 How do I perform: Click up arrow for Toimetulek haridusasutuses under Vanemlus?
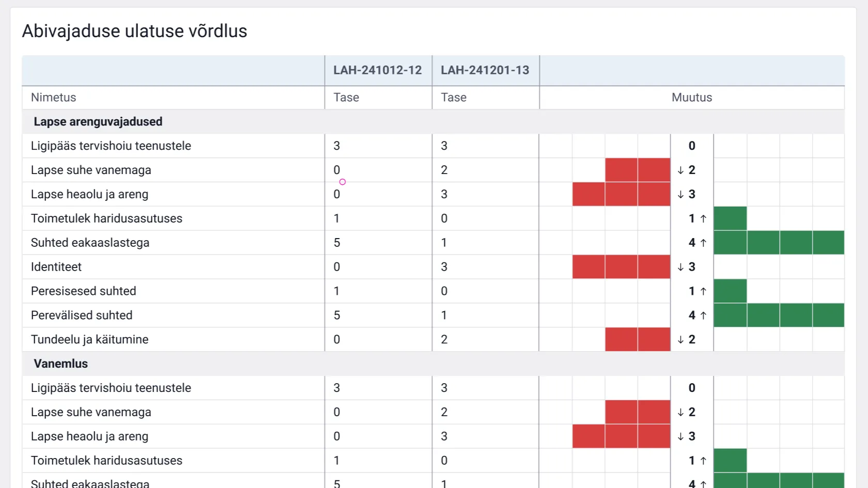[x=703, y=461]
